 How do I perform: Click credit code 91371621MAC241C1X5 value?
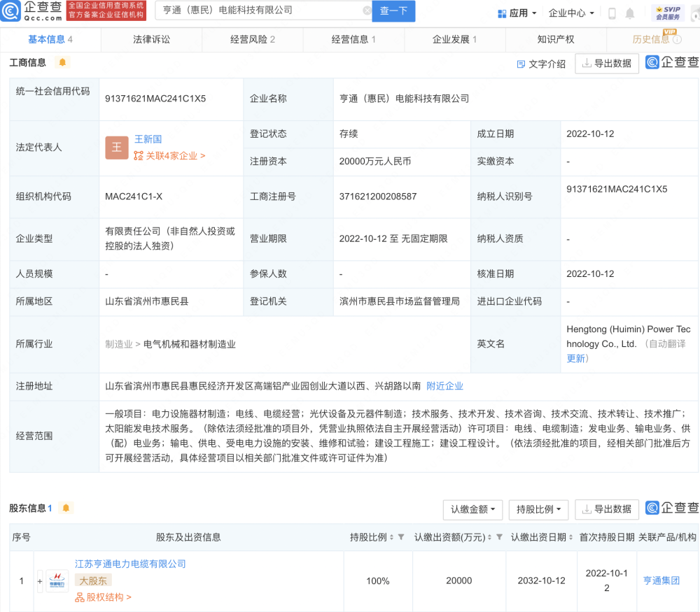[155, 99]
